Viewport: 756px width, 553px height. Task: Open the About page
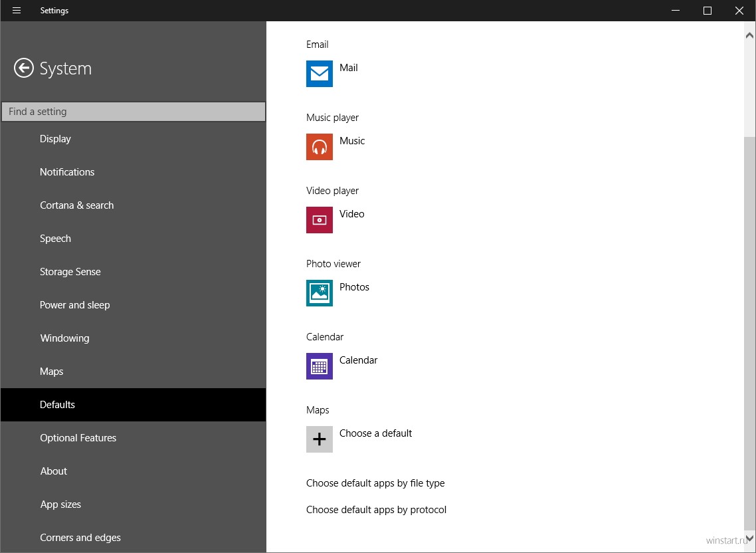[133, 471]
